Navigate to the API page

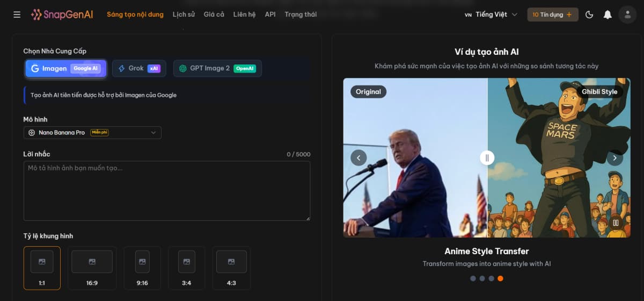coord(270,15)
